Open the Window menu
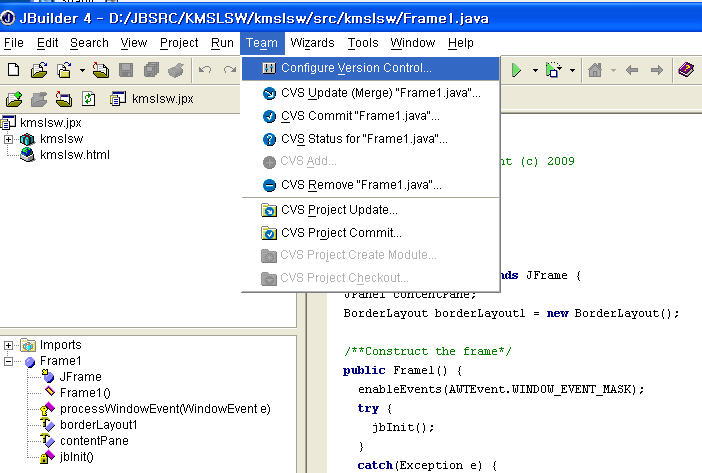The image size is (702, 473). [x=413, y=43]
